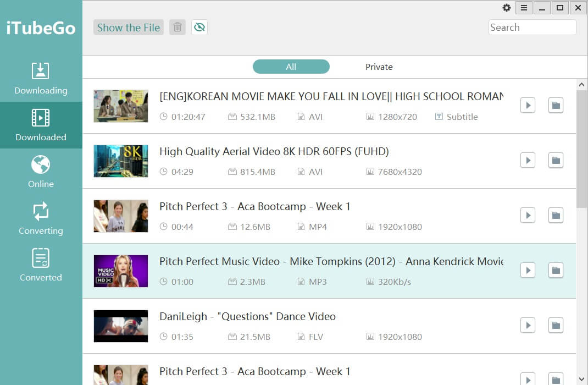Click the Korean Movie thumbnail
The image size is (588, 385).
[121, 106]
